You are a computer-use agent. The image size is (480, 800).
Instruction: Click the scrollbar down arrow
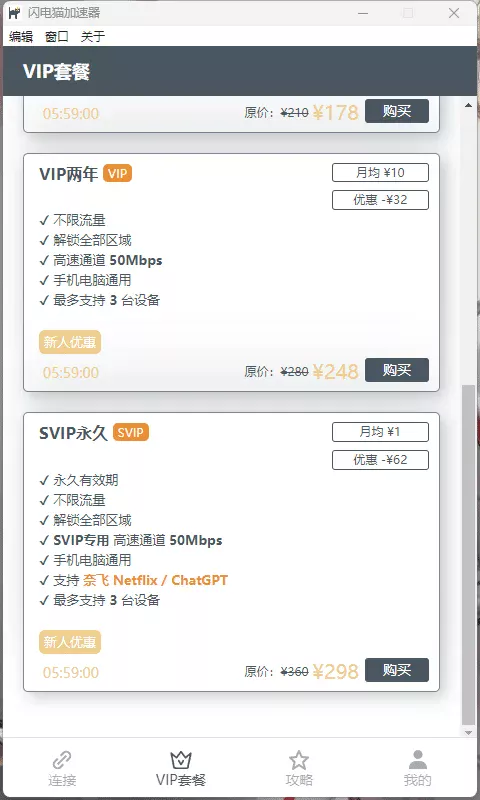(x=468, y=733)
